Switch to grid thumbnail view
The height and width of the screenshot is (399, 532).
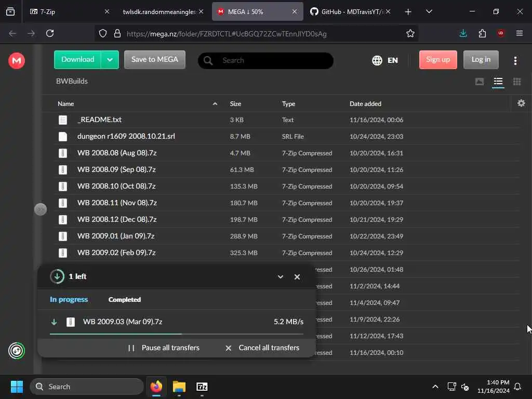pyautogui.click(x=517, y=82)
